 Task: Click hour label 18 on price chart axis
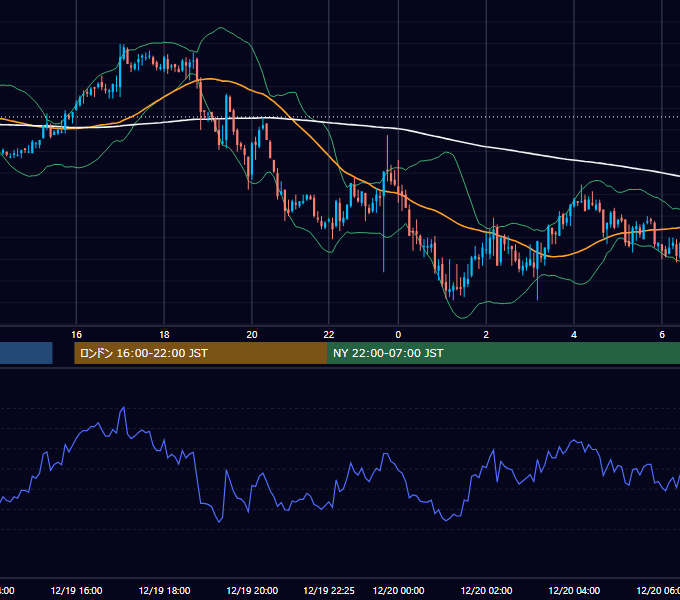click(x=164, y=335)
